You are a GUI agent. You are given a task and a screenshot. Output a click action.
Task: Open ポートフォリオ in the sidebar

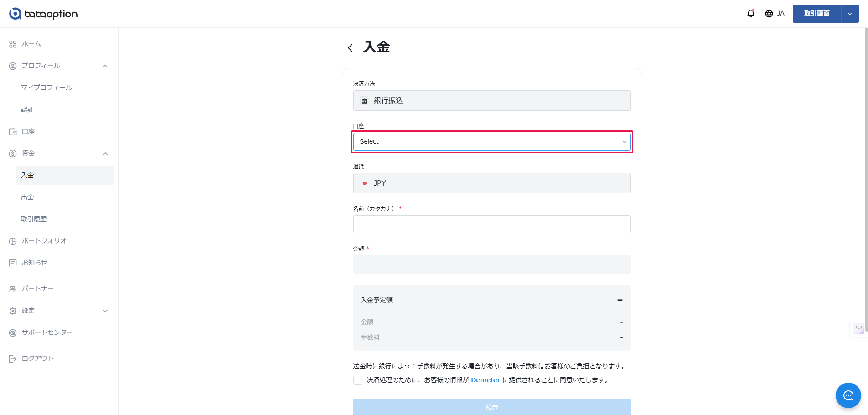(44, 241)
